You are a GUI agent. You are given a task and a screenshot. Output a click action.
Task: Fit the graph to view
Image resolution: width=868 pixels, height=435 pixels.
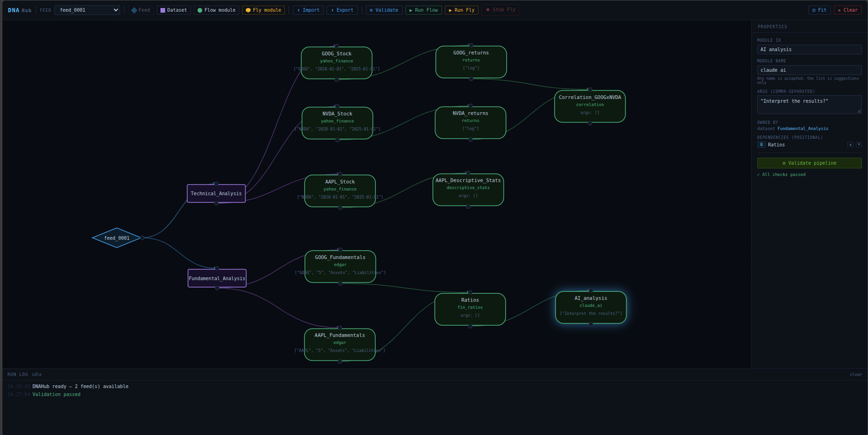[x=820, y=10]
